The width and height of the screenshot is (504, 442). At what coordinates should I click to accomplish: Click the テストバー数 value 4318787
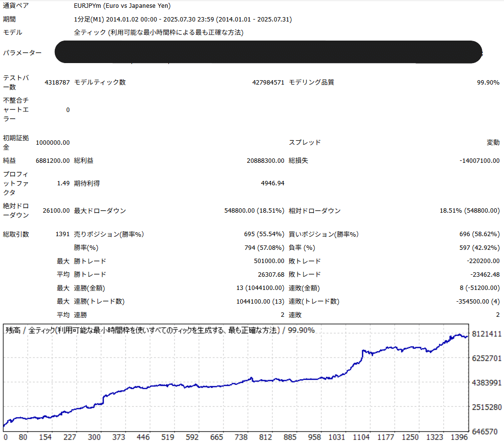click(57, 82)
